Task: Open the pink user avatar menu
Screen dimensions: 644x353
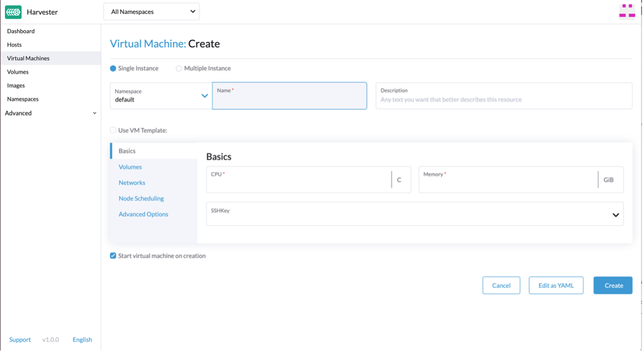Action: click(627, 11)
